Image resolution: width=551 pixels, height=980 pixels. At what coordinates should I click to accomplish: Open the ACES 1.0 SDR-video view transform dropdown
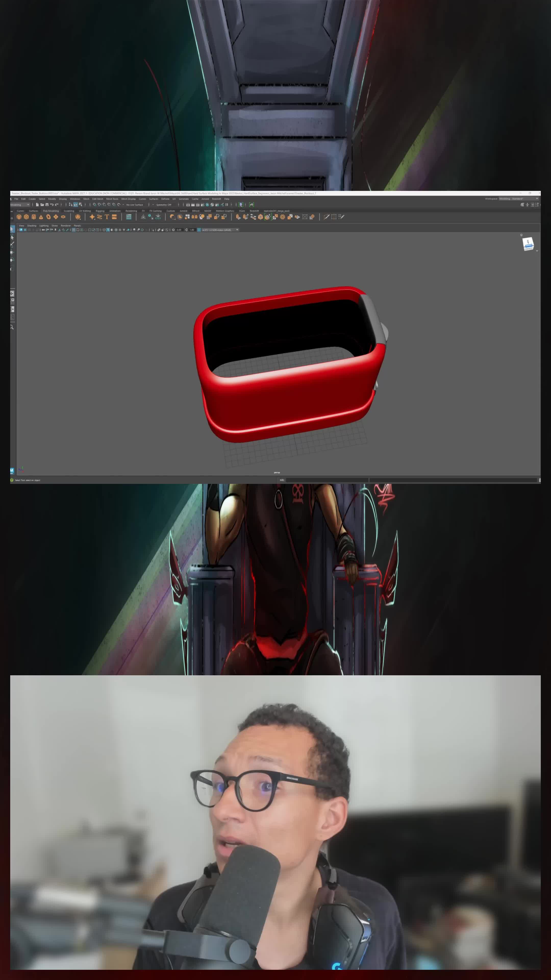point(220,230)
